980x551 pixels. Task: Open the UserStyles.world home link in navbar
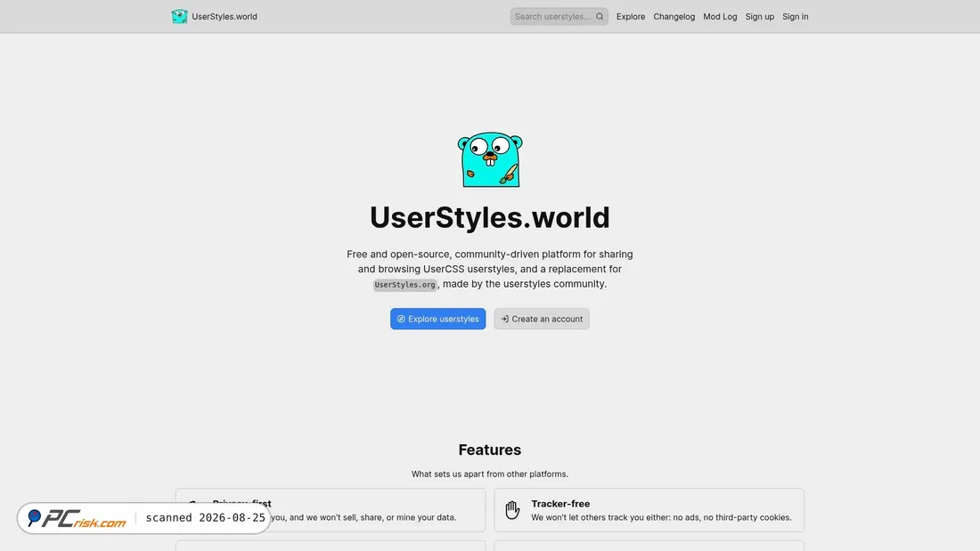(x=215, y=16)
